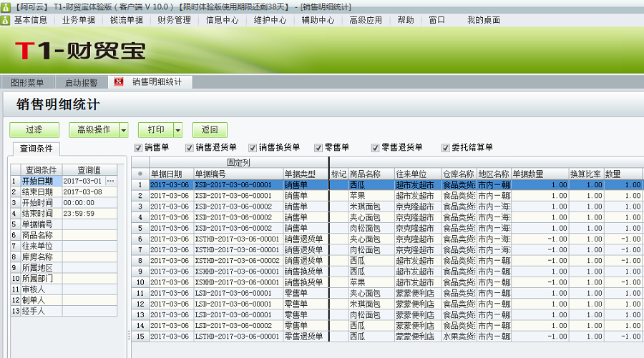Click the 单据类型 column header
Image resolution: width=644 pixels, height=358 pixels.
(x=306, y=174)
